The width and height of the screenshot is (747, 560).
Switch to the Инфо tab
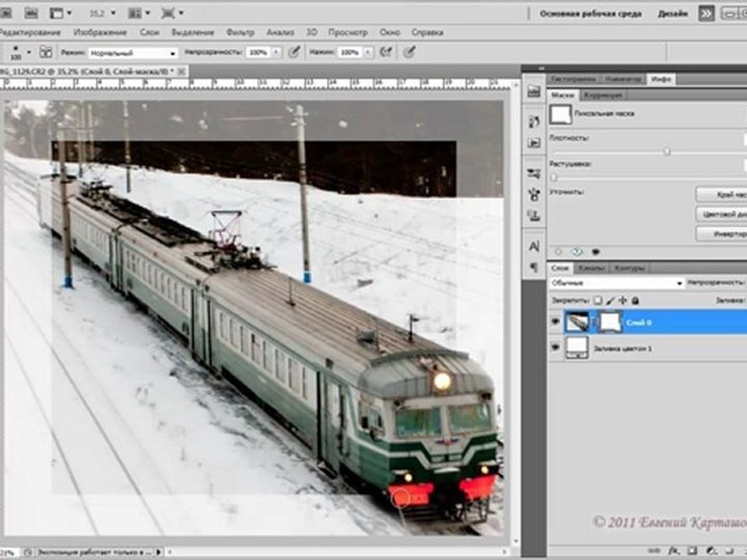pos(661,79)
